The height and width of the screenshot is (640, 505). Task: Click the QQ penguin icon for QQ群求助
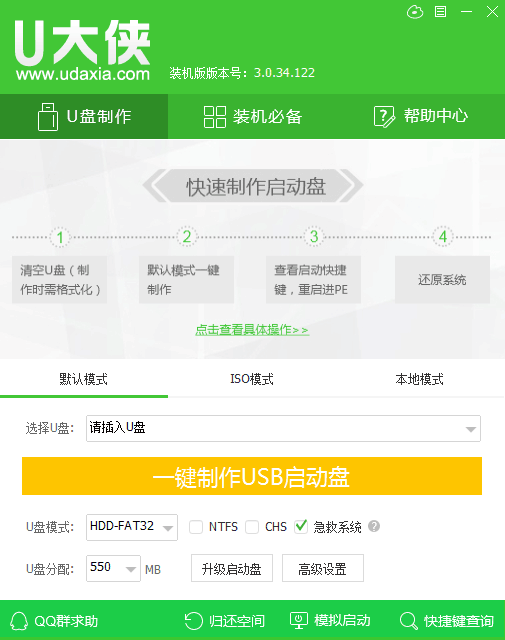[19, 621]
